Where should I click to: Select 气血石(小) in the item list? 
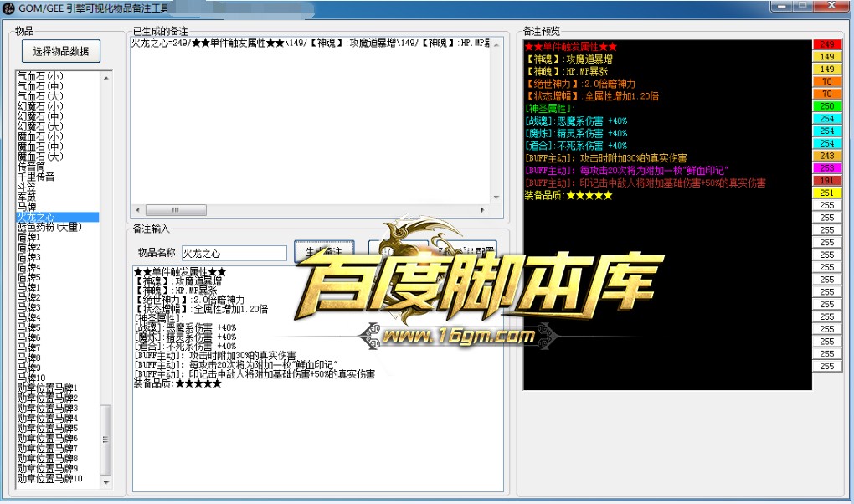click(40, 75)
